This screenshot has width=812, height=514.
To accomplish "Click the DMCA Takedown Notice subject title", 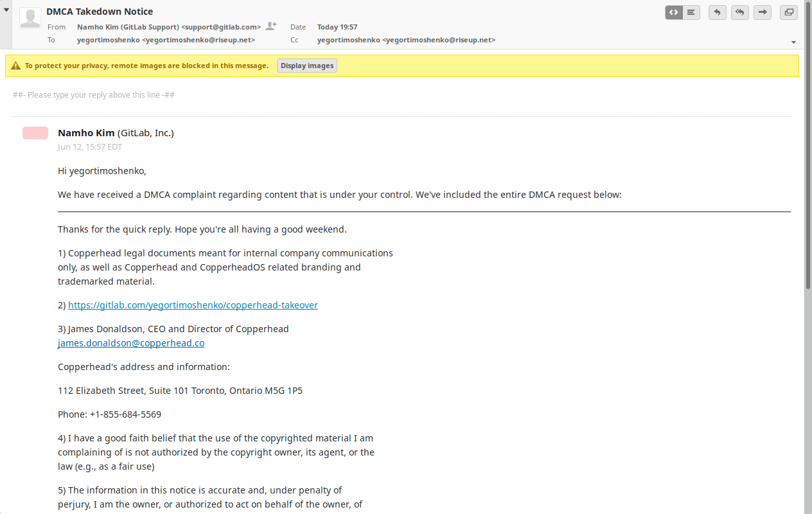I will (100, 12).
